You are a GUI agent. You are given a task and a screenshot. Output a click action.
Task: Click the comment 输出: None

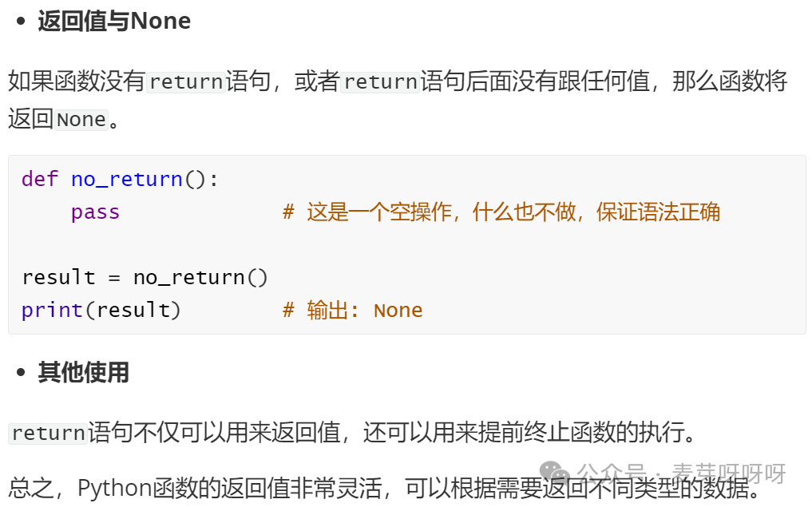353,311
